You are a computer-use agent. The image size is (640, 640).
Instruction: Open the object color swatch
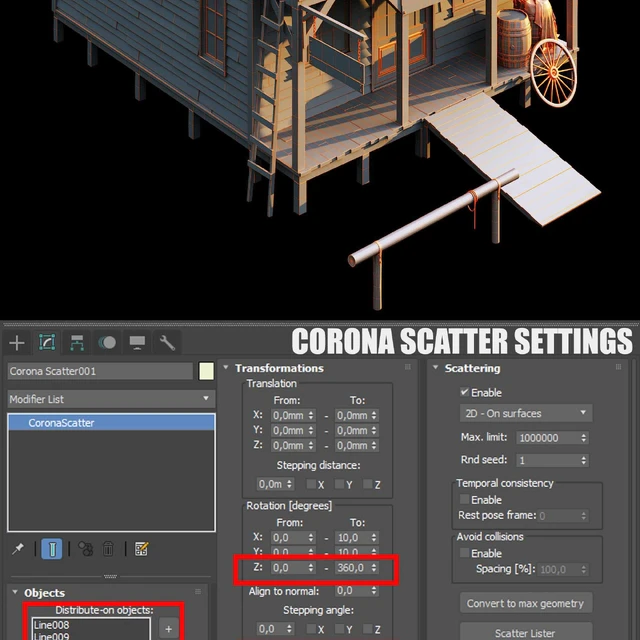point(206,371)
